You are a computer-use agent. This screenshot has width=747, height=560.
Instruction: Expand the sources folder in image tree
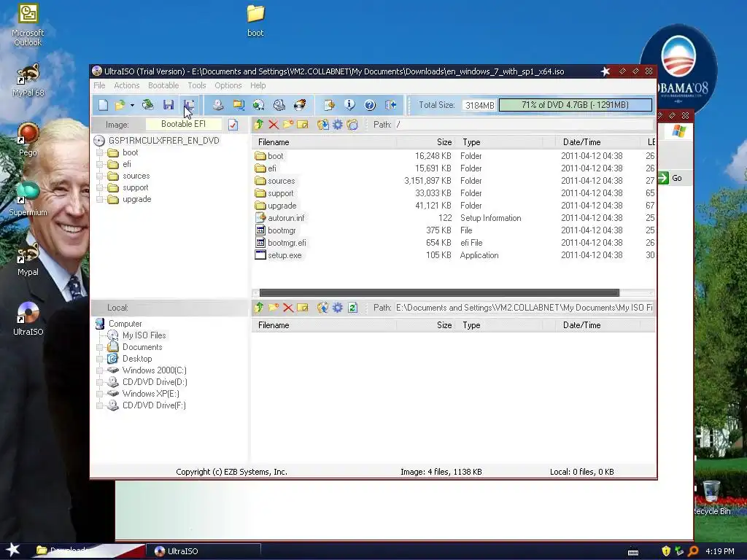pyautogui.click(x=99, y=176)
